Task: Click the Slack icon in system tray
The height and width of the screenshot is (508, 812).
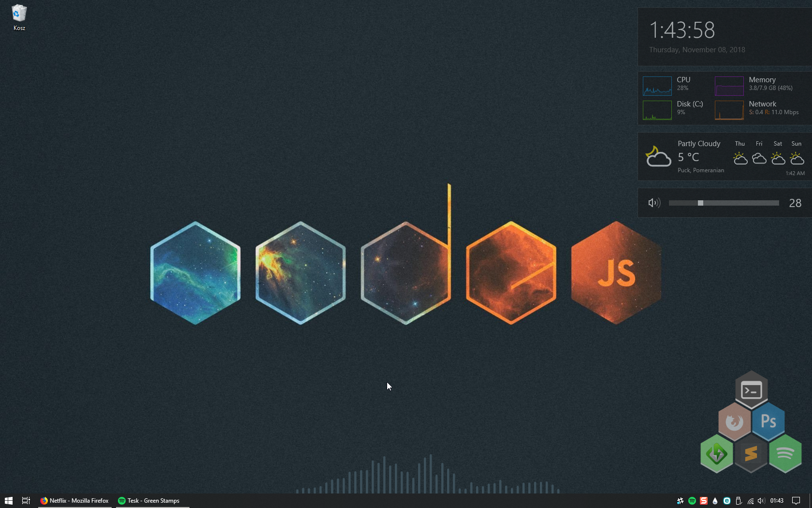Action: click(x=681, y=501)
